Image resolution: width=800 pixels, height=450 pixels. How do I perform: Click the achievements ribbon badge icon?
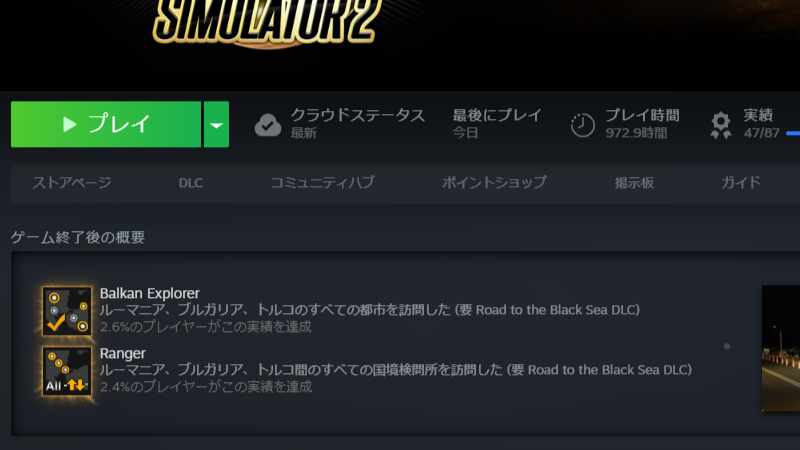coord(720,126)
